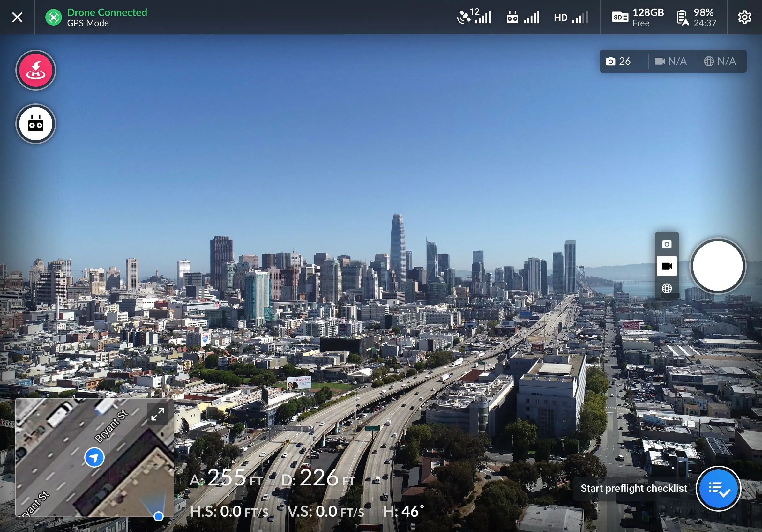762x532 pixels.
Task: Tap the horizontal speed 0.0 FT/S readout
Action: tap(229, 512)
